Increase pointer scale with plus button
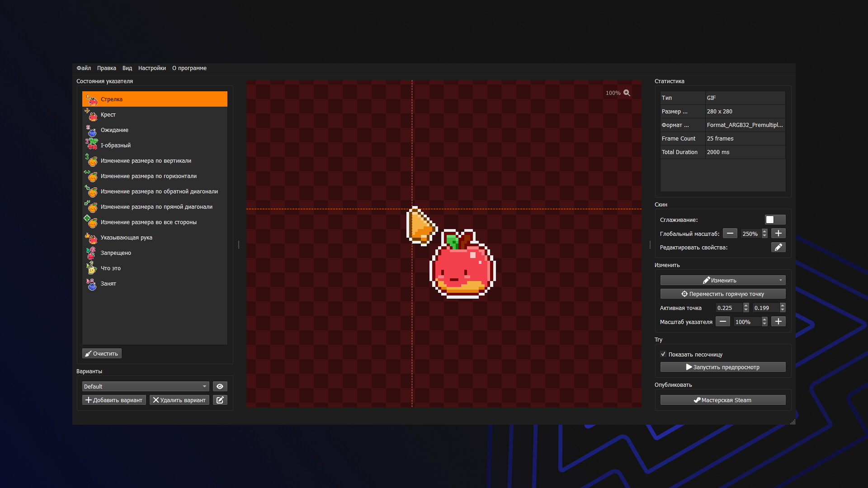Screen dimensions: 868x488 (778, 321)
